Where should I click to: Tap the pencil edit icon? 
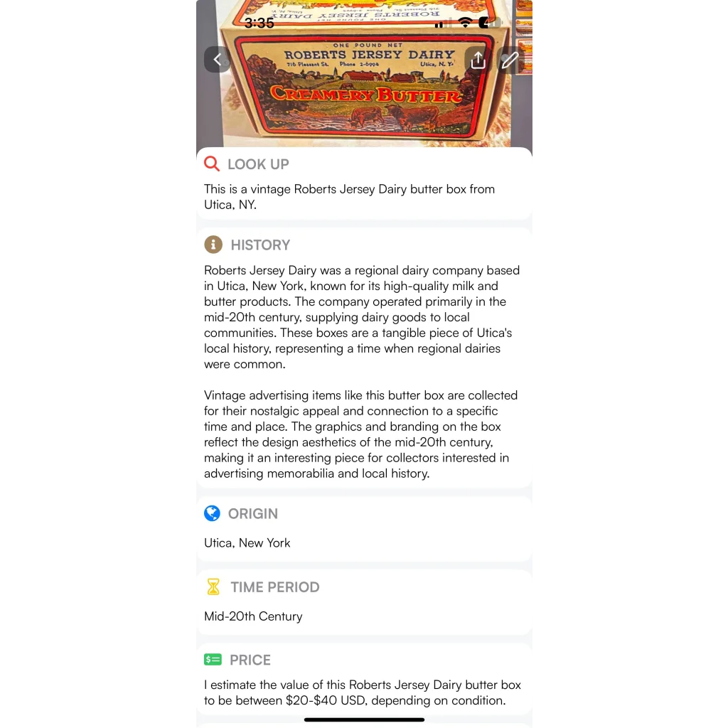click(510, 60)
